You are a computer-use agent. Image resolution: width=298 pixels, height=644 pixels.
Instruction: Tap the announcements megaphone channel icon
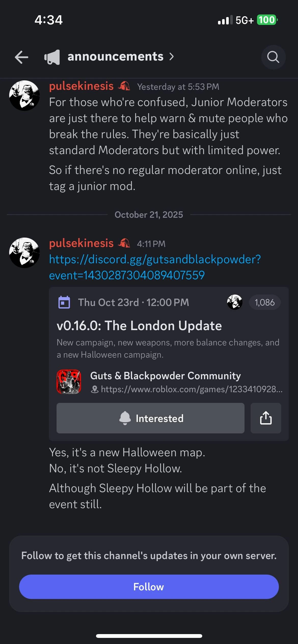tap(52, 57)
